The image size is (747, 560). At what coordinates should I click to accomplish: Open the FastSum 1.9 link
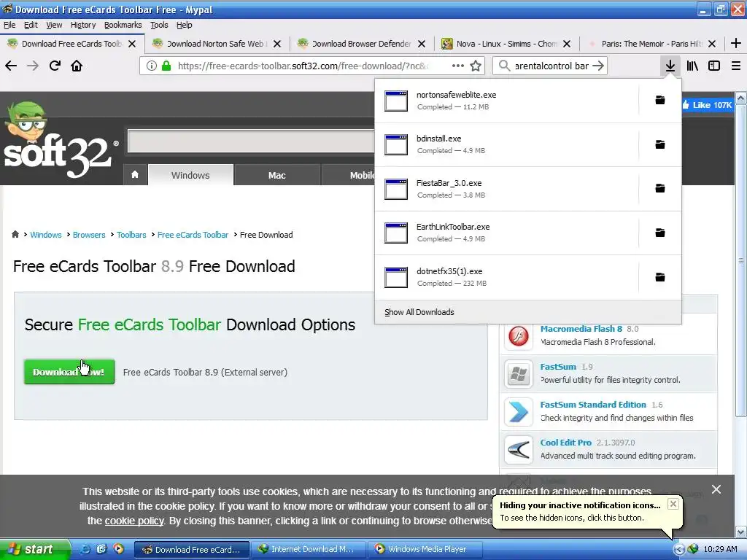(x=558, y=367)
